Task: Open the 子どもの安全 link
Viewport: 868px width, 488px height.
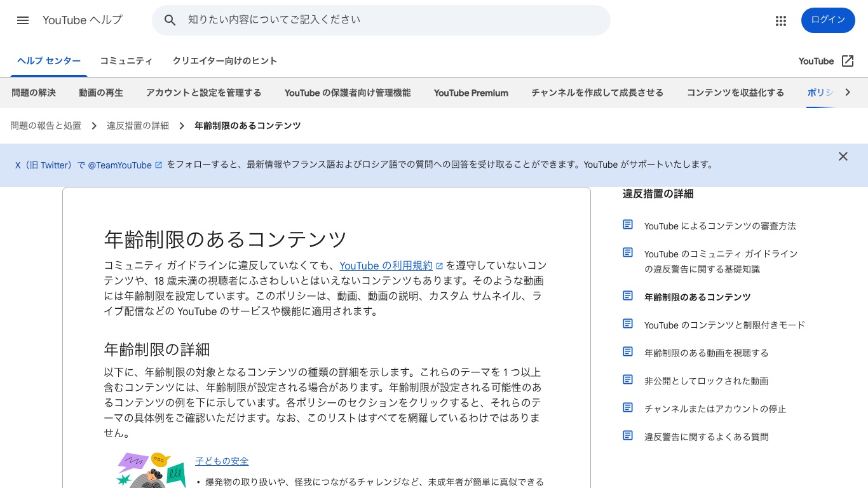Action: [x=222, y=461]
